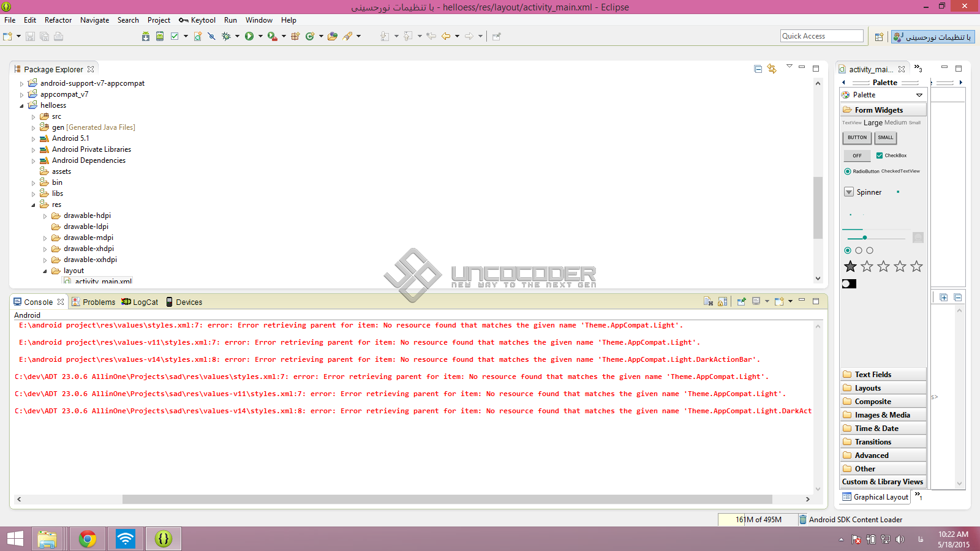
Task: Click the Save All toolbar icon
Action: pos(44,37)
